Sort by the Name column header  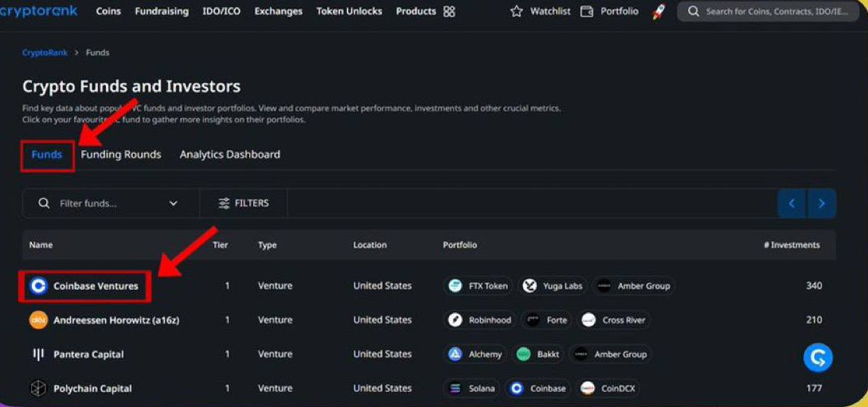point(41,245)
